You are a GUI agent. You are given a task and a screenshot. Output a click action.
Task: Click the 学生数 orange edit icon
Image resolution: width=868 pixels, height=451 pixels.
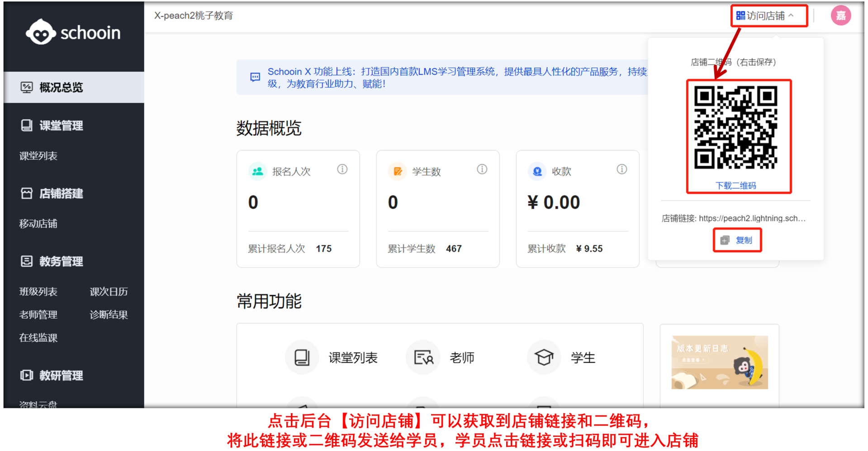pyautogui.click(x=398, y=172)
